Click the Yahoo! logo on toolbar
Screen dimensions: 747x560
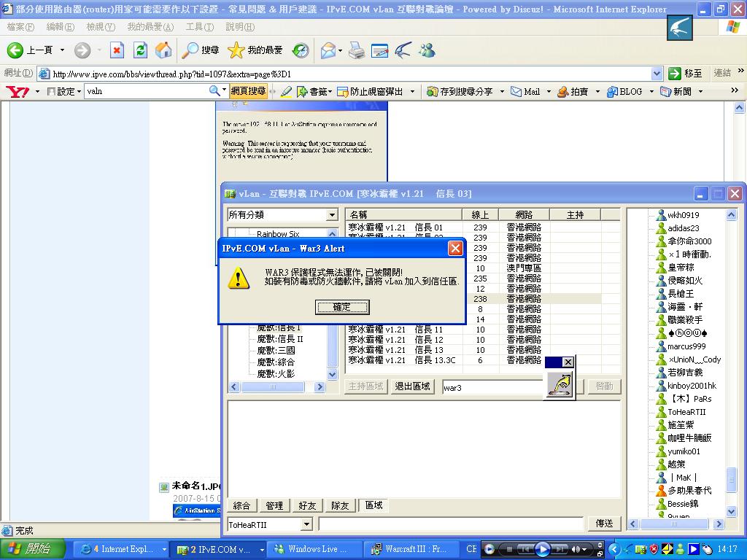17,91
